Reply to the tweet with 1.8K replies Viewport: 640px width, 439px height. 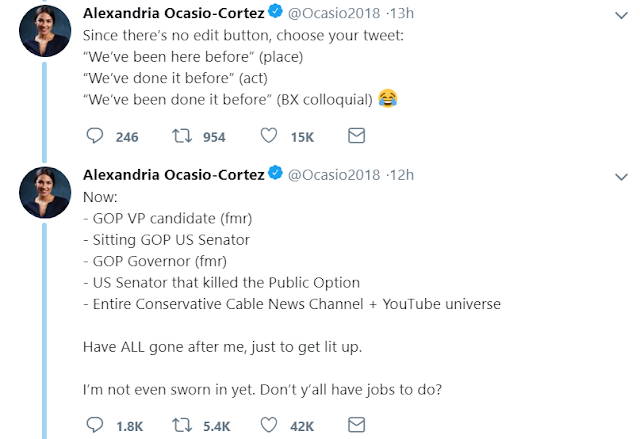point(95,425)
